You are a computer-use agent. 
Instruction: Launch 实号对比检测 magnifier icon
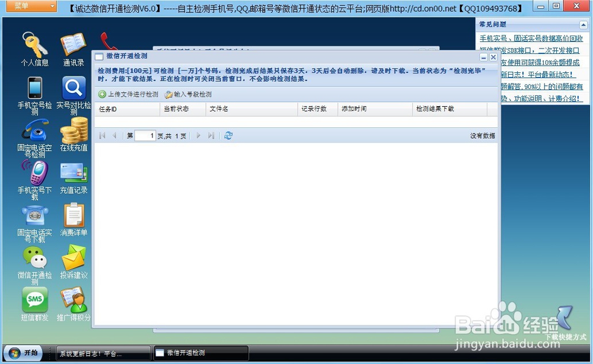pyautogui.click(x=74, y=88)
